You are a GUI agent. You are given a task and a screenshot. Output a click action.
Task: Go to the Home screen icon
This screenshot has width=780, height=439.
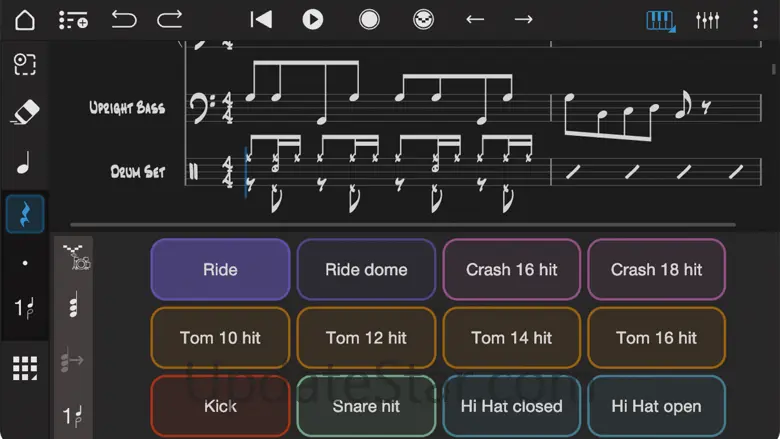tap(25, 20)
